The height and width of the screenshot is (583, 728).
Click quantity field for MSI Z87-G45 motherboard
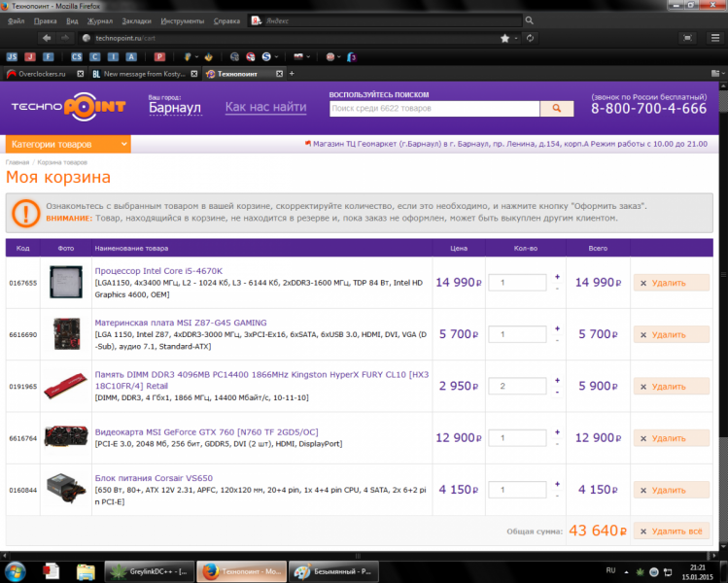pyautogui.click(x=517, y=334)
